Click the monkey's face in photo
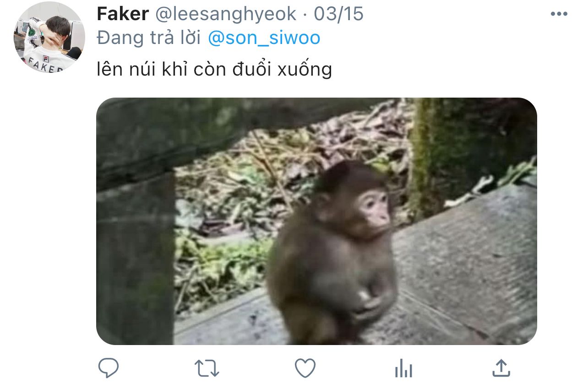Image resolution: width=588 pixels, height=384 pixels. (374, 208)
